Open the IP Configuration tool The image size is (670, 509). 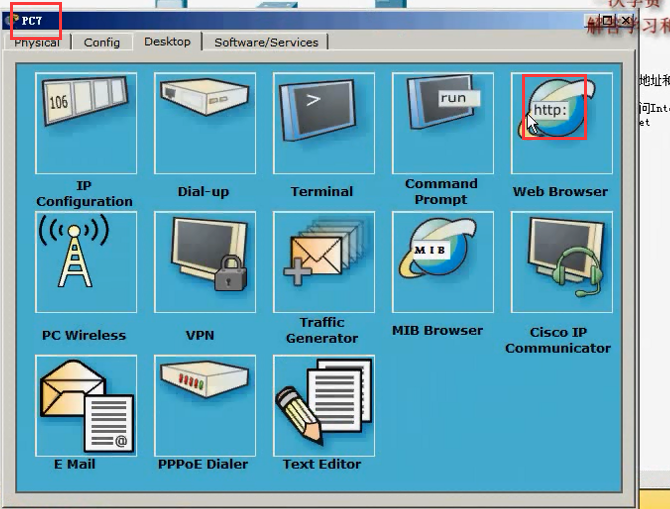click(x=86, y=123)
